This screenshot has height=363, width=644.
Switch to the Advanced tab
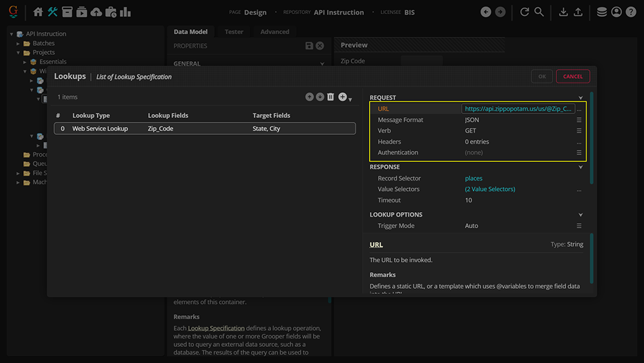(274, 32)
